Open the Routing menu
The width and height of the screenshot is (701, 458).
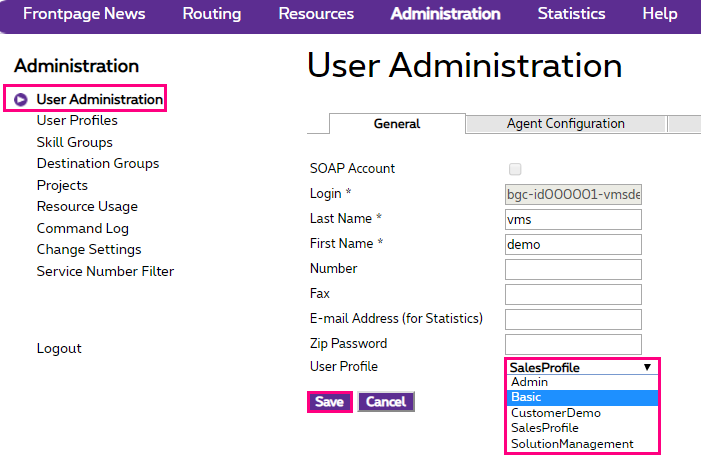click(x=212, y=14)
